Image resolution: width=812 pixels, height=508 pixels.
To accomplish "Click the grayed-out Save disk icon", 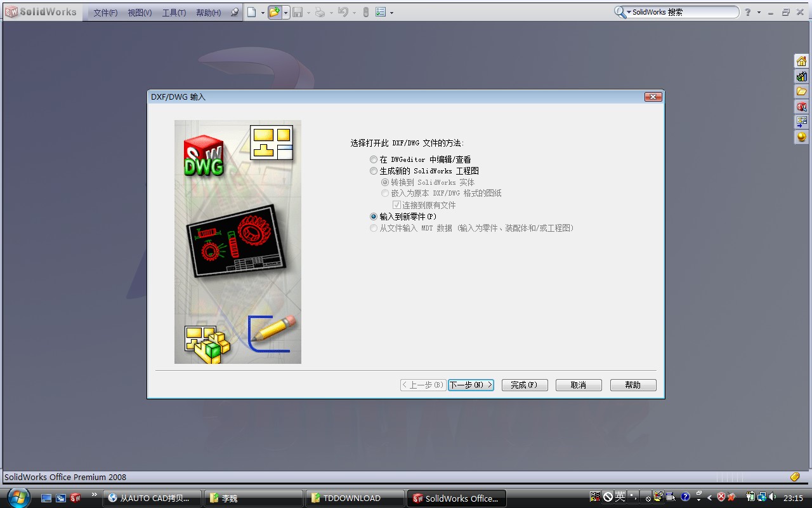I will point(298,12).
